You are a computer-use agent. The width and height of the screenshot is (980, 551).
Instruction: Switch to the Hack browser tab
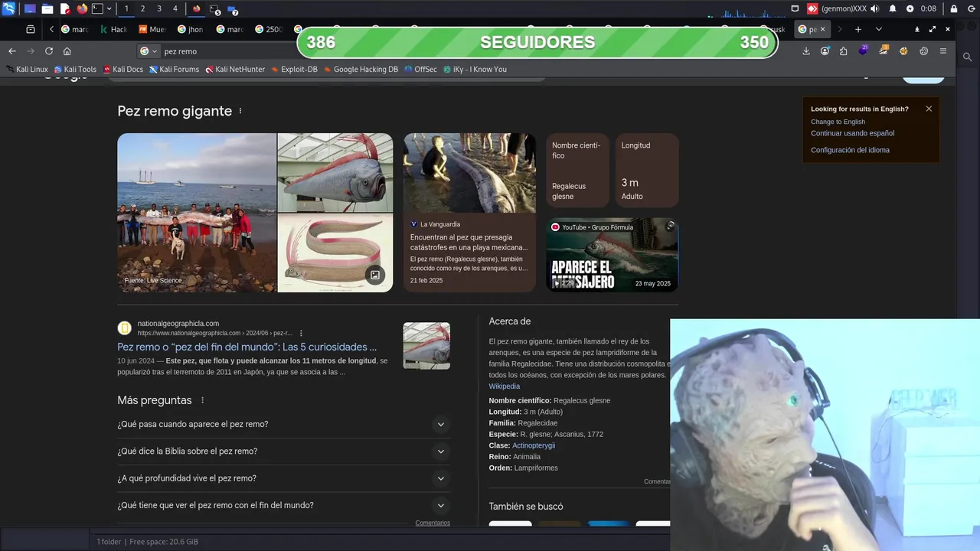point(113,29)
